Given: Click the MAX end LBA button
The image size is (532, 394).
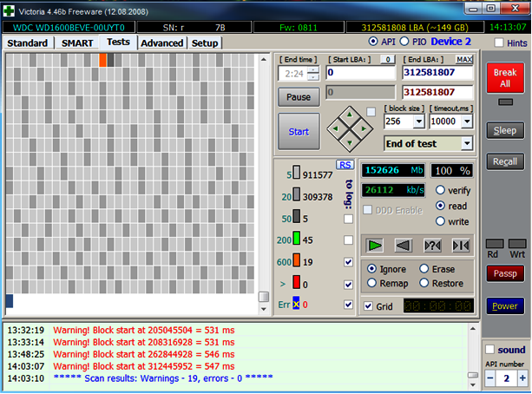Looking at the screenshot, I should pyautogui.click(x=464, y=59).
